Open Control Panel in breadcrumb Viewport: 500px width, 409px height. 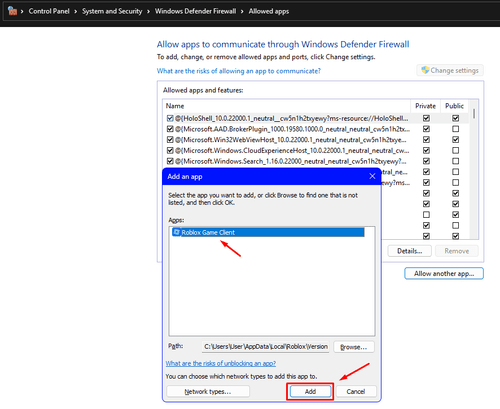point(49,11)
